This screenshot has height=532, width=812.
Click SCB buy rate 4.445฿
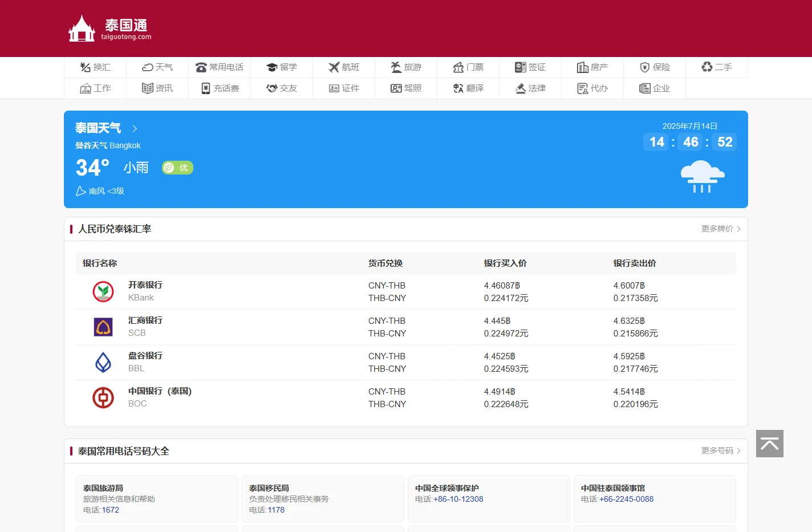[497, 321]
